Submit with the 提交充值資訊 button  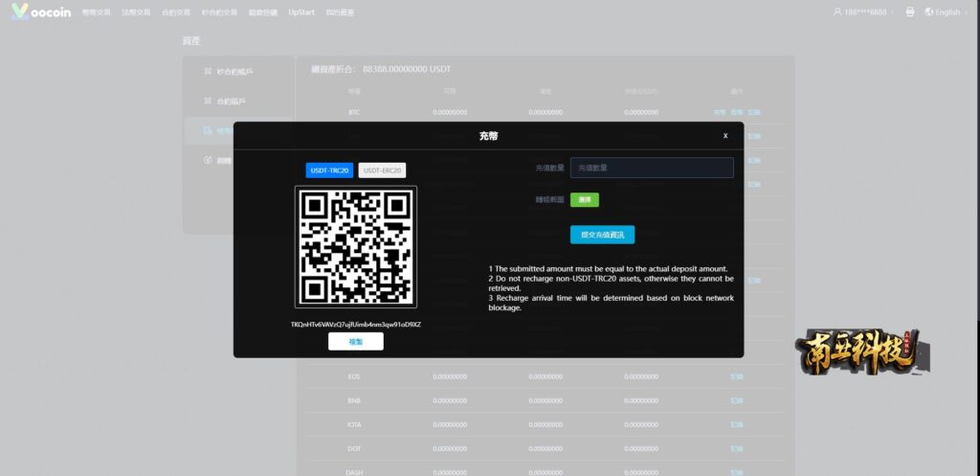[x=603, y=235]
